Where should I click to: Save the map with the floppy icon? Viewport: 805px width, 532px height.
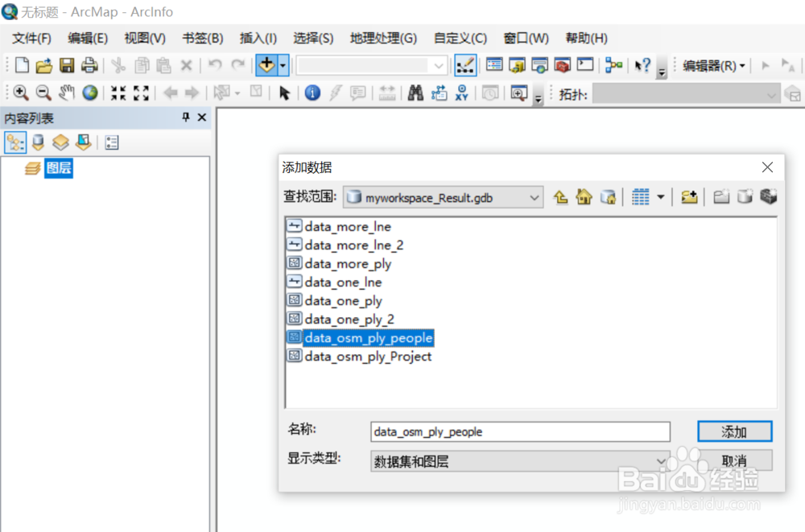click(67, 65)
